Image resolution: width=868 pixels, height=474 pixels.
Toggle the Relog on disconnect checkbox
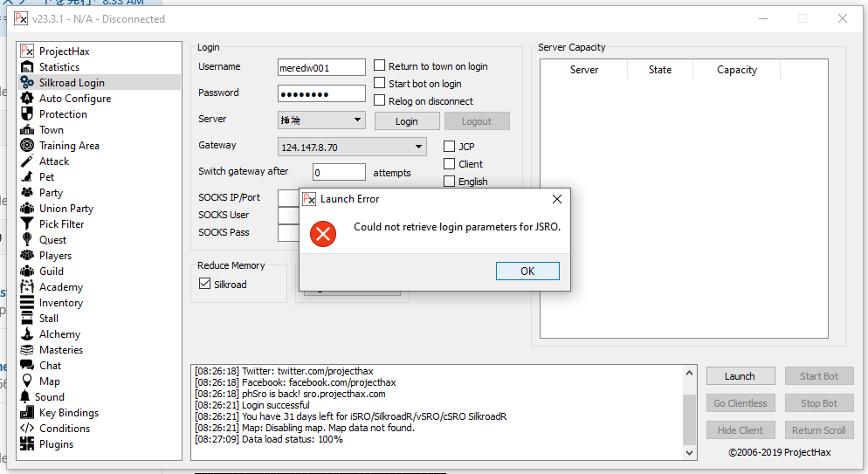pos(380,101)
